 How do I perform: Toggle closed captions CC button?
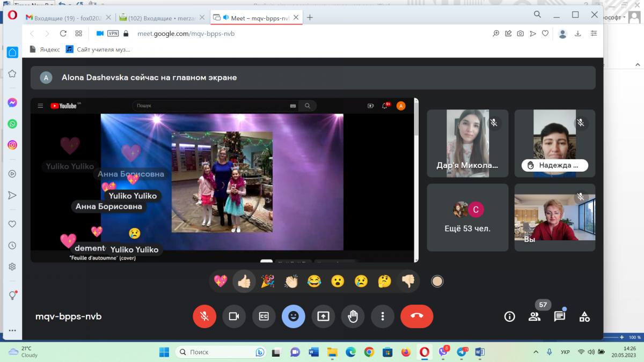point(264,316)
